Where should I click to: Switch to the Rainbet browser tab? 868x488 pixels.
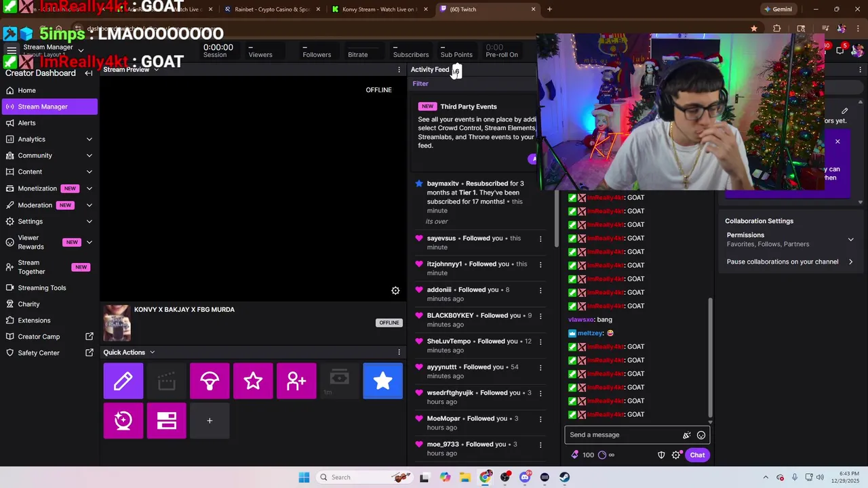click(x=271, y=9)
